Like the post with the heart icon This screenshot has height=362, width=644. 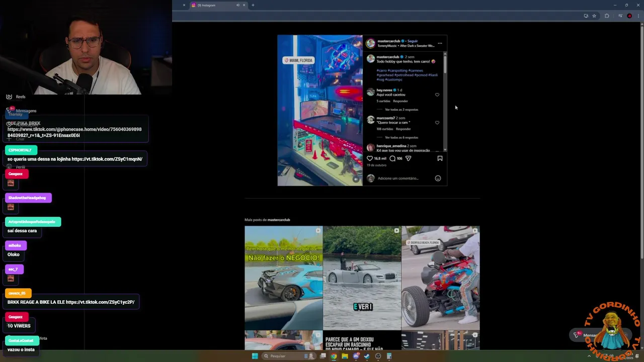370,158
